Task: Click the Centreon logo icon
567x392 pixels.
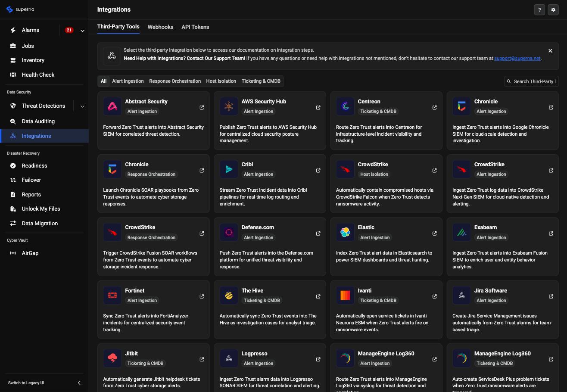Action: pos(345,106)
